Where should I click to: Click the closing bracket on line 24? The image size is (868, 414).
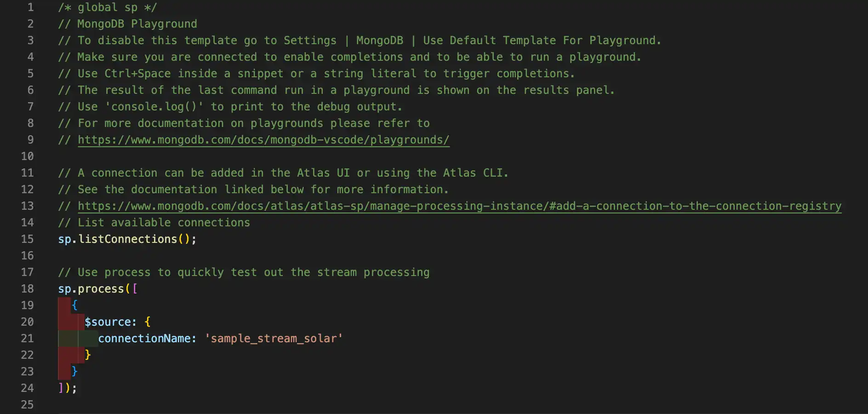[x=61, y=388]
